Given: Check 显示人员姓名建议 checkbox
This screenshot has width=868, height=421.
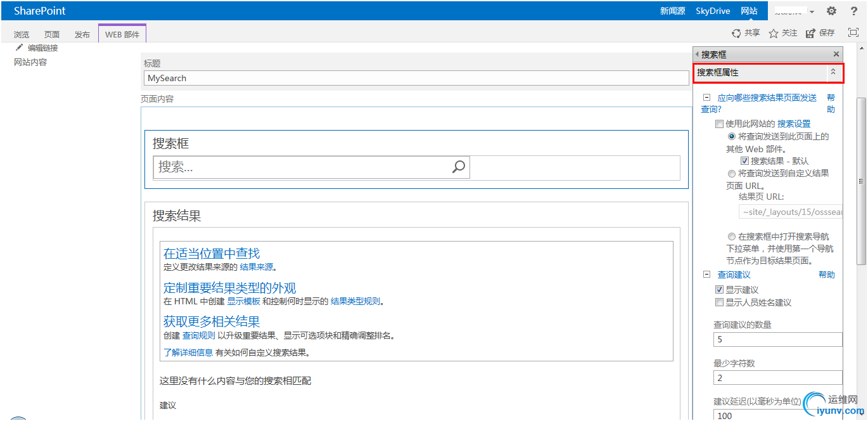Looking at the screenshot, I should [719, 302].
